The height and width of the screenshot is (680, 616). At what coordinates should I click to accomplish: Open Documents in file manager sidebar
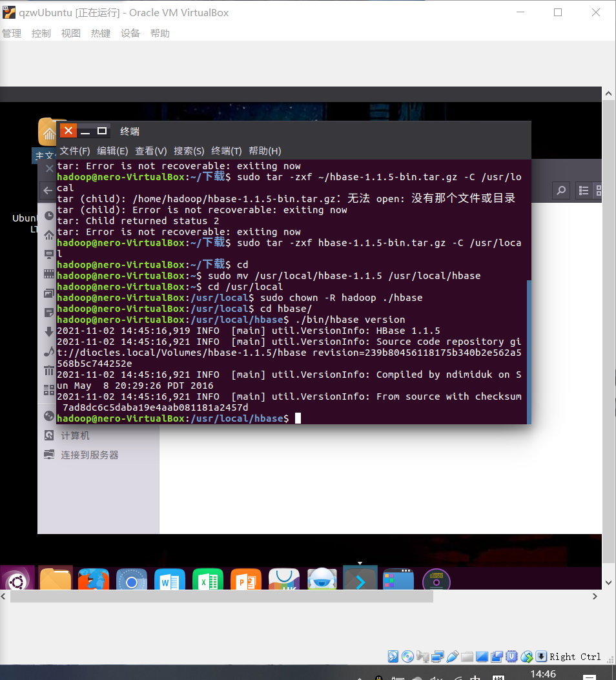tap(49, 313)
